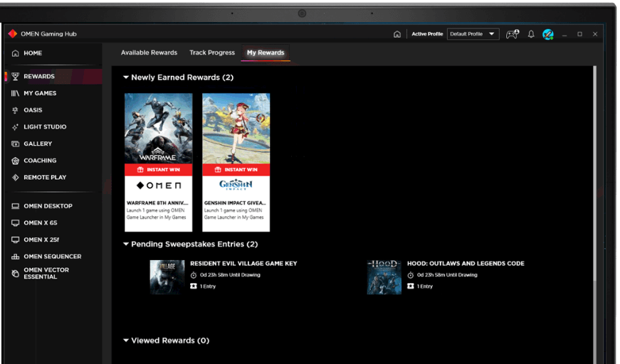Select the Gallery icon in sidebar

coord(16,144)
